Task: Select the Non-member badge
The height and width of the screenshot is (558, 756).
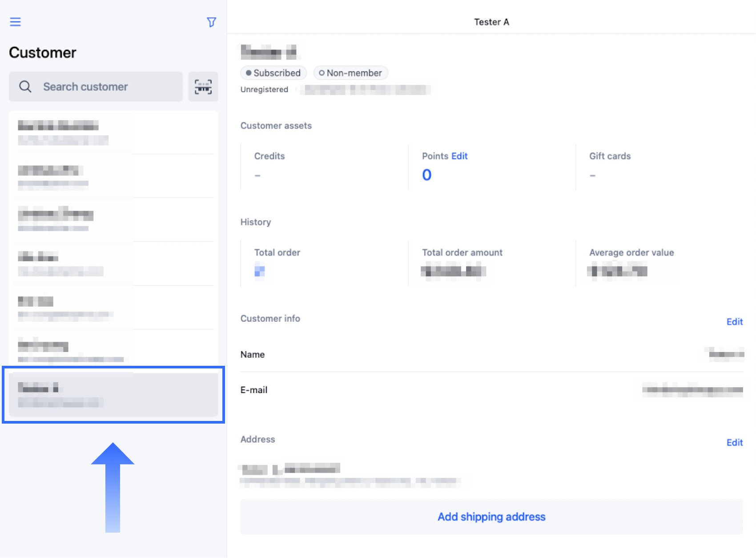Action: click(x=350, y=73)
